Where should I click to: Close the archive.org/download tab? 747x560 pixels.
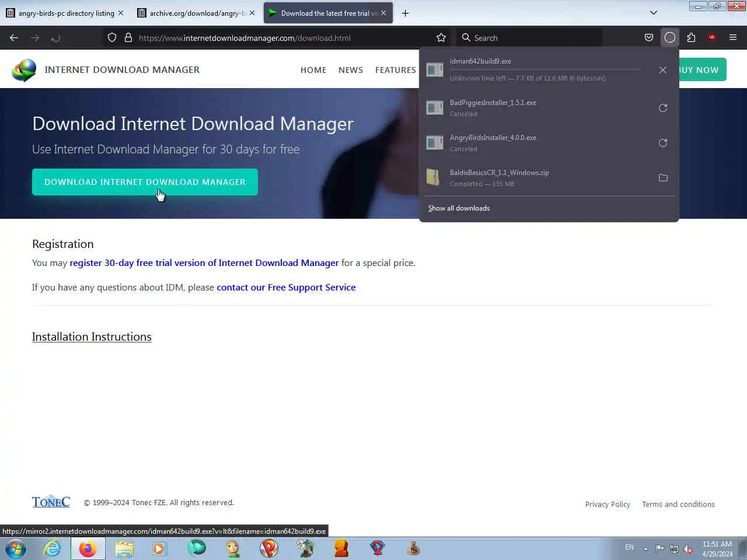tap(252, 13)
